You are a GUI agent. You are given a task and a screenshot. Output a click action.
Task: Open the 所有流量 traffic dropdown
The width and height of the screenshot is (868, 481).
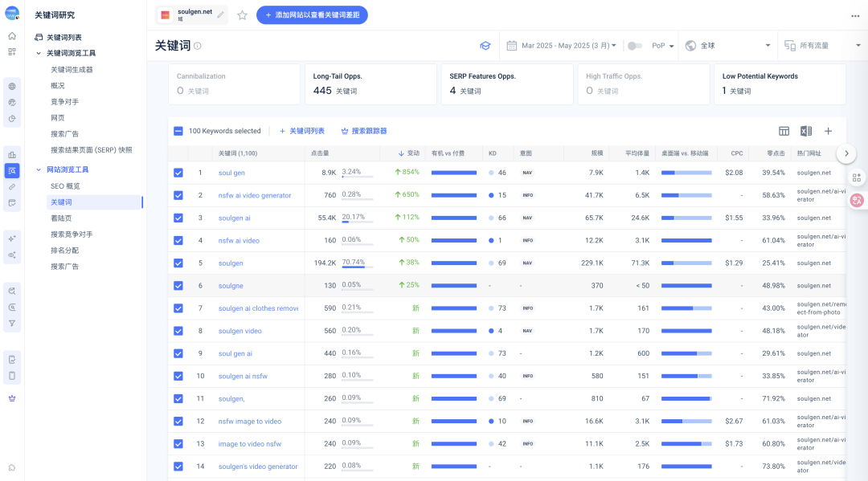pyautogui.click(x=823, y=45)
